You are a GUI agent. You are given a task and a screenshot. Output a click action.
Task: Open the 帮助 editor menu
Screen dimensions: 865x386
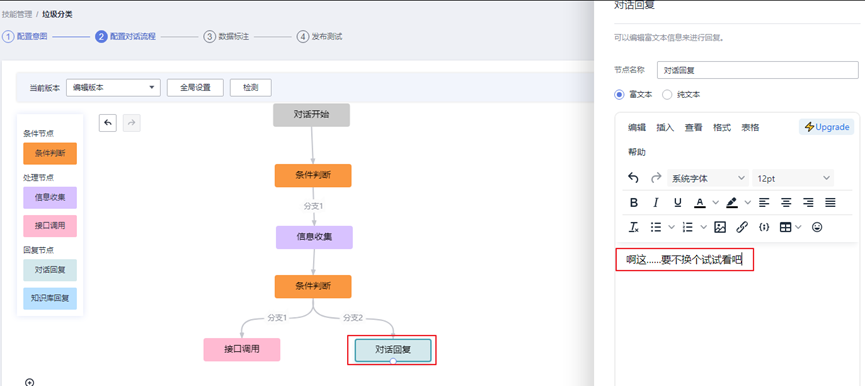pyautogui.click(x=637, y=152)
